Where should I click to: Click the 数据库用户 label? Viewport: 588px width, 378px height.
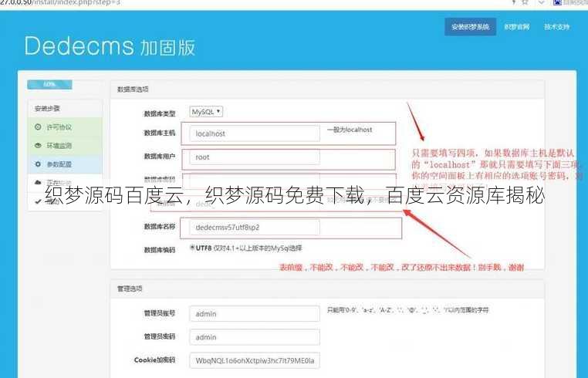160,156
